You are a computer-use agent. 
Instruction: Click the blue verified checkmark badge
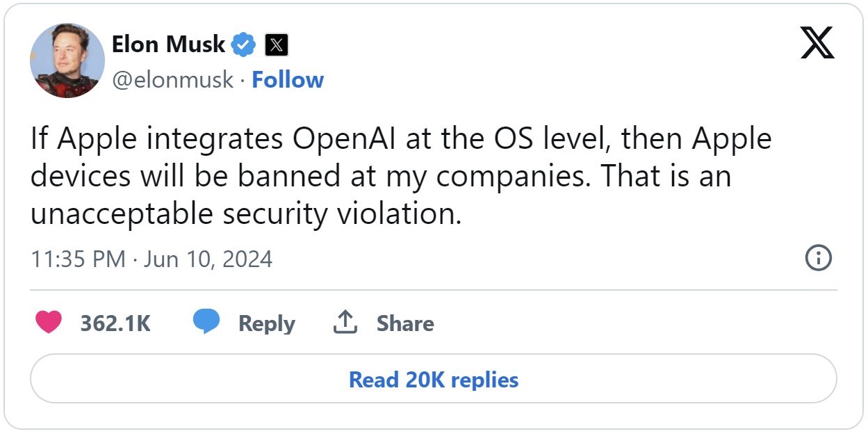243,45
